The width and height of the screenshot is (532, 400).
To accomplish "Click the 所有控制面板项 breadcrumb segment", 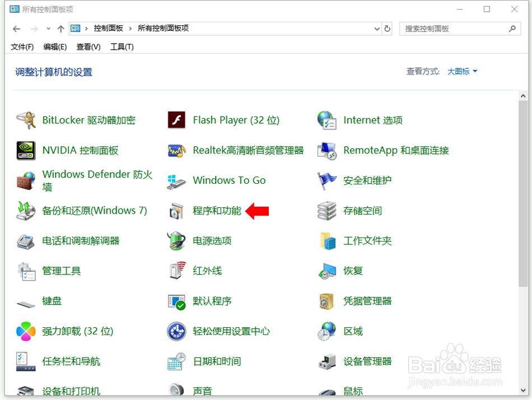I will click(x=163, y=29).
